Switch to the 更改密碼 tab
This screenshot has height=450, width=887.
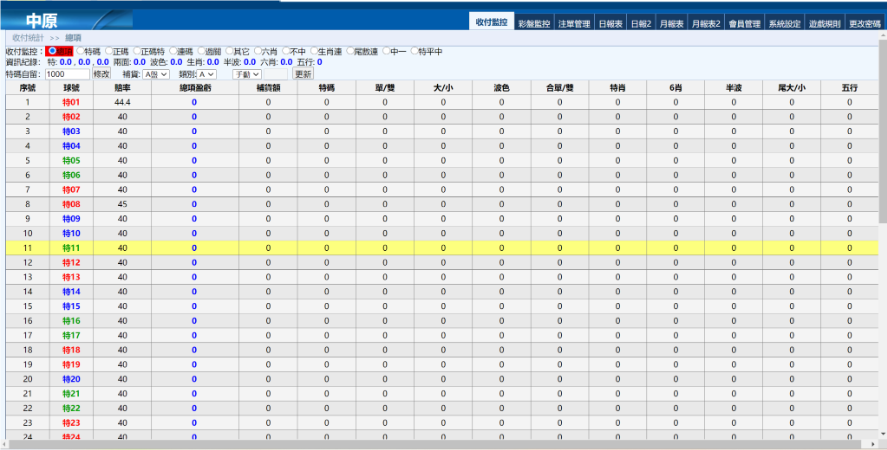pos(864,22)
